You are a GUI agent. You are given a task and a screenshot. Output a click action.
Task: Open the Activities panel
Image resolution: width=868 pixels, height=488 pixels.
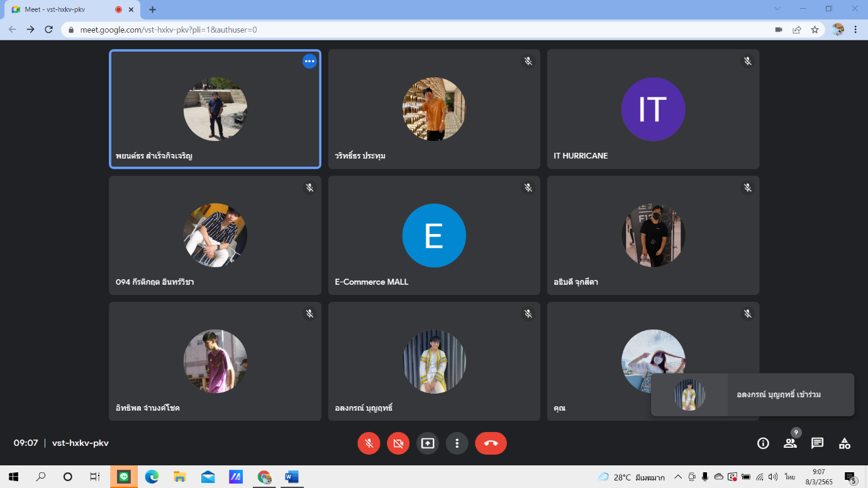tap(844, 443)
